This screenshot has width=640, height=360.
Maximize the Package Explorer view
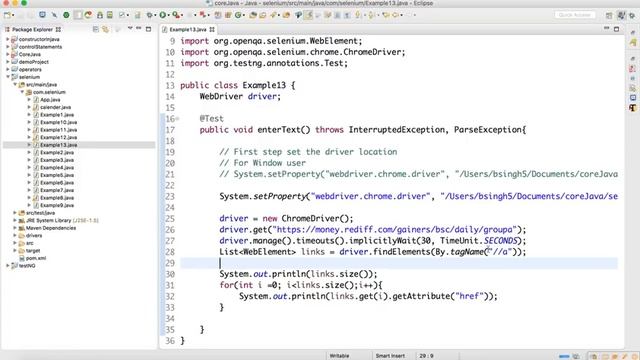click(149, 29)
